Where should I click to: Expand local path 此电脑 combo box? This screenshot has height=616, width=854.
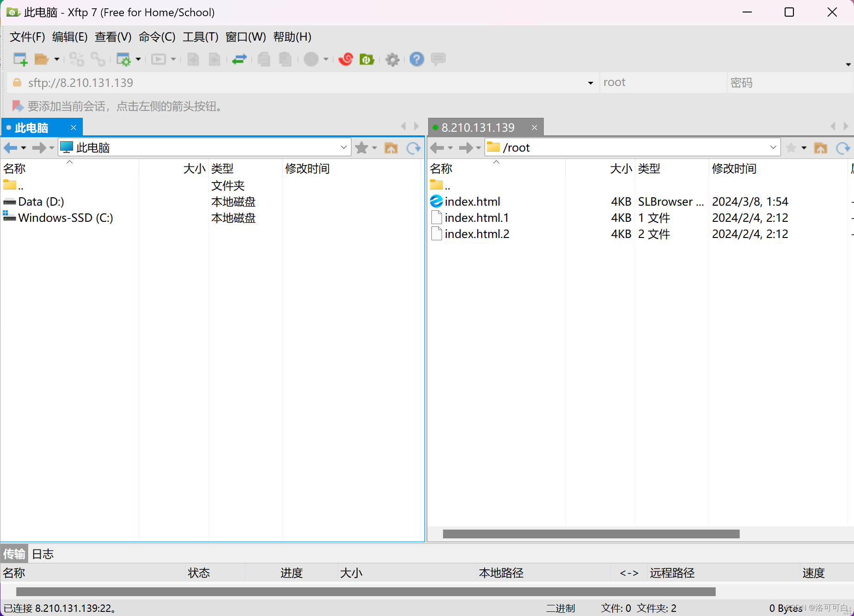344,147
